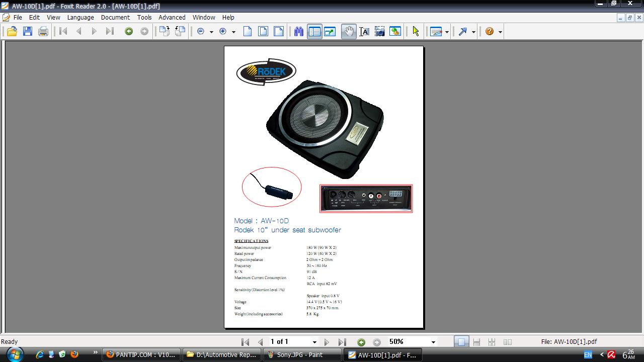
Task: Open the page number dropdown arrow
Action: click(x=314, y=342)
